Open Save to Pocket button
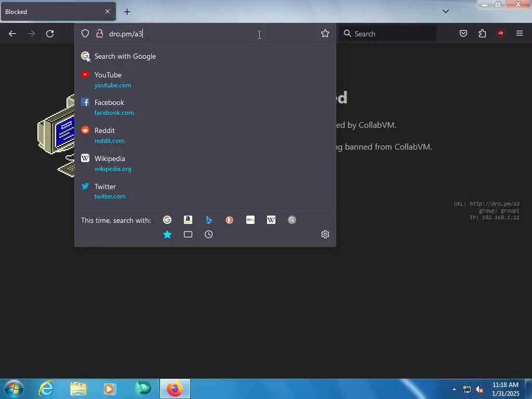This screenshot has height=399, width=532. 463,33
